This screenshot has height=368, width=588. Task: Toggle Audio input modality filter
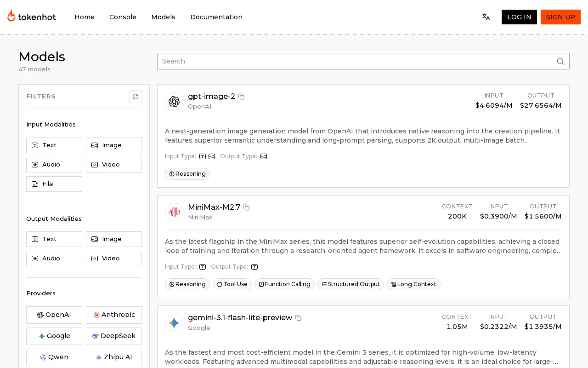coord(54,165)
